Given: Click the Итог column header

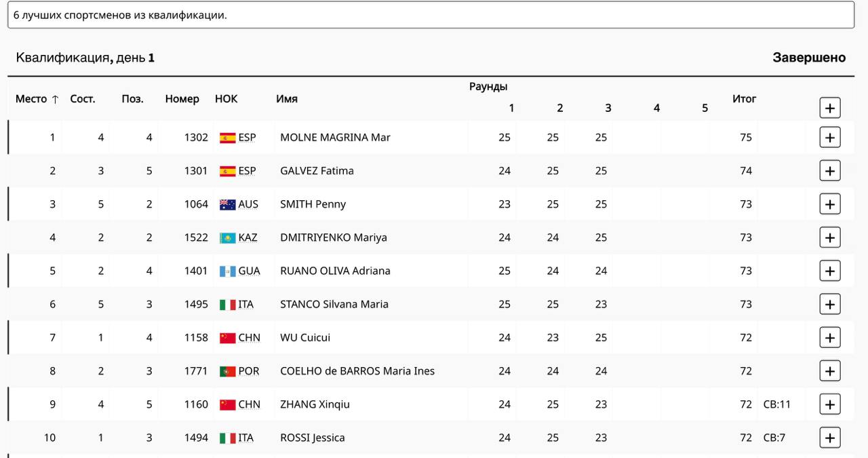Looking at the screenshot, I should point(744,99).
